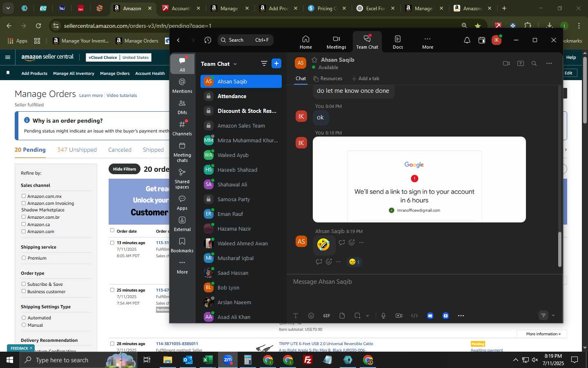588x368 pixels.
Task: Open Mentions in Zoom sidebar
Action: [x=182, y=85]
